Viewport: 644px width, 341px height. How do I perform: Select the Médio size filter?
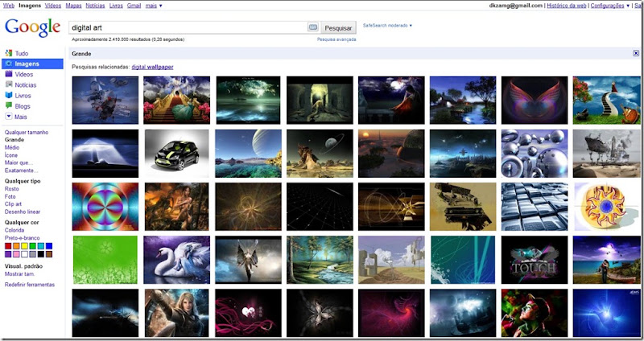(x=12, y=147)
